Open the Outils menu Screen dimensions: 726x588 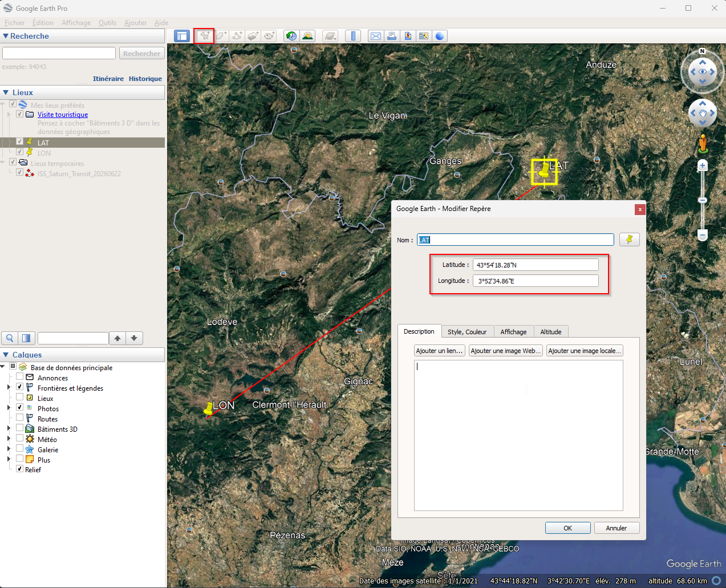(x=107, y=23)
